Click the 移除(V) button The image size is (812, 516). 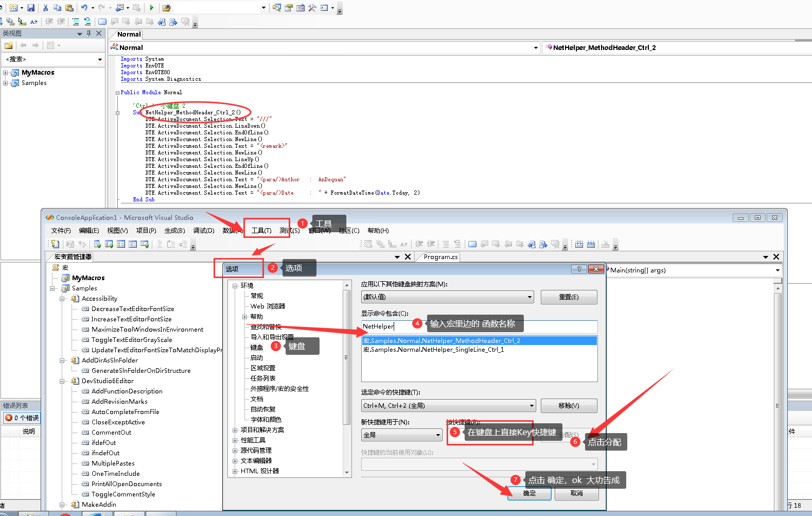[569, 406]
